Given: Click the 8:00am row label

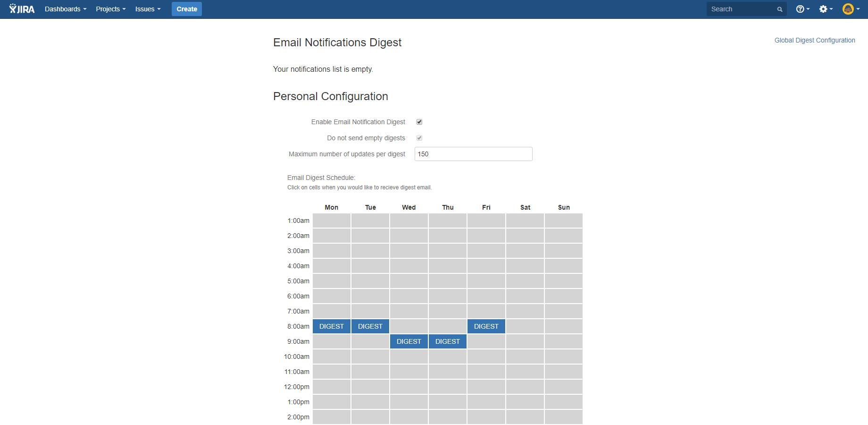Looking at the screenshot, I should click(x=299, y=326).
